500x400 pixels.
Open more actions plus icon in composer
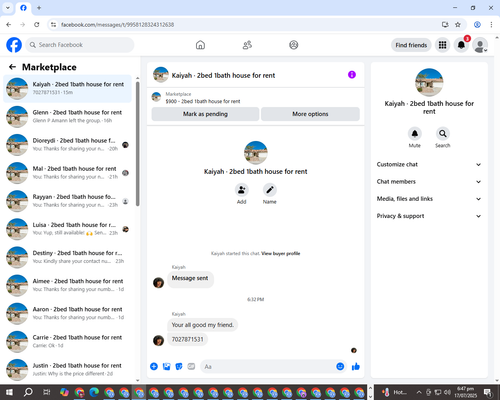tap(154, 367)
